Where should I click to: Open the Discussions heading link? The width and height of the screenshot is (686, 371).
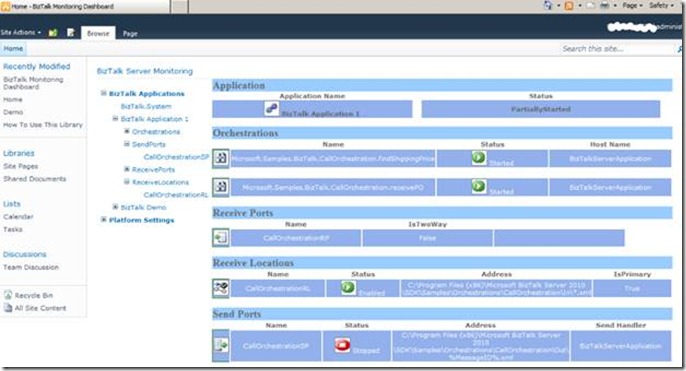pos(24,254)
